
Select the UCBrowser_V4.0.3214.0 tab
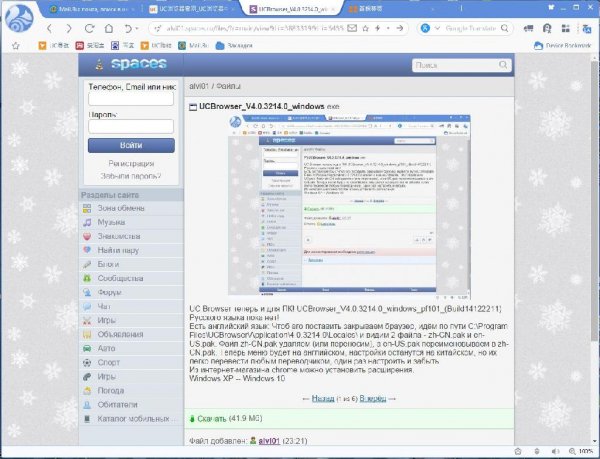point(292,9)
